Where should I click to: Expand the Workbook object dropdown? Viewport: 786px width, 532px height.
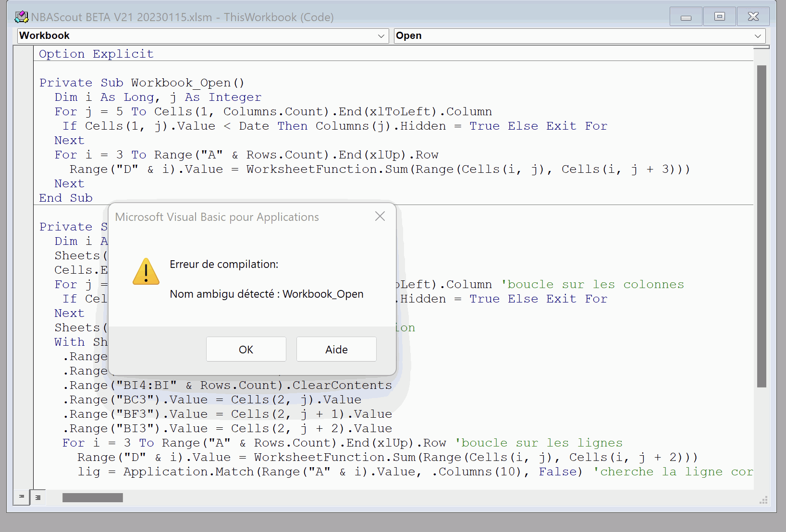(x=381, y=36)
